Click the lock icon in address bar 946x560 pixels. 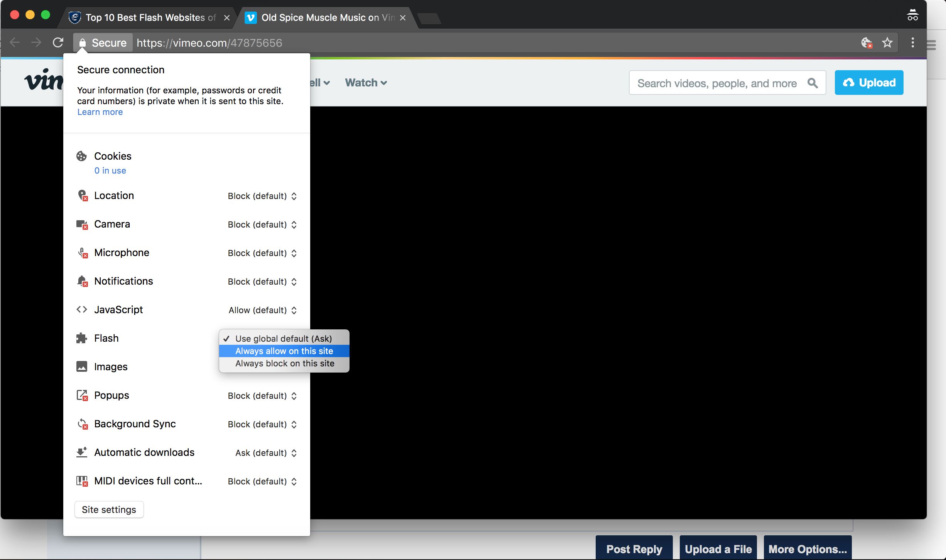pos(82,43)
